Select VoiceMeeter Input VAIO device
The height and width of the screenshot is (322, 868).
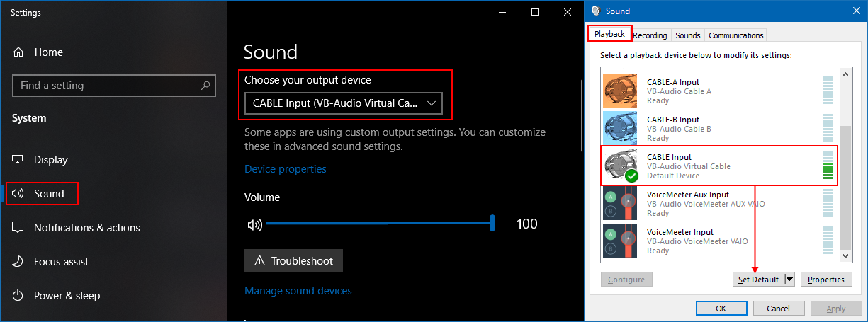719,241
